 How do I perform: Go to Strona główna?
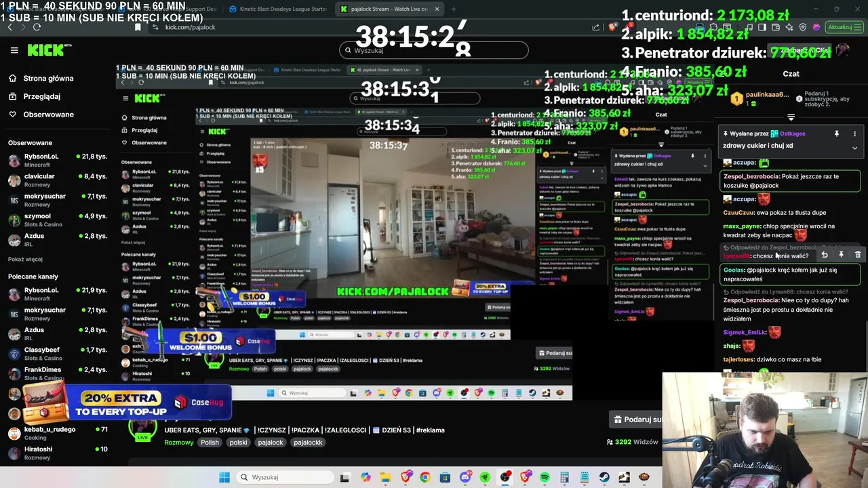click(48, 78)
